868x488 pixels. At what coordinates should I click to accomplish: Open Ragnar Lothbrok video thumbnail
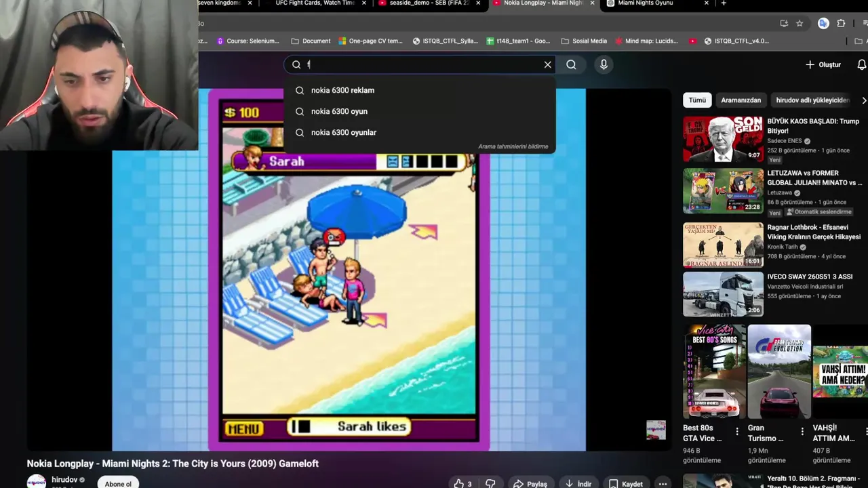[x=723, y=245]
